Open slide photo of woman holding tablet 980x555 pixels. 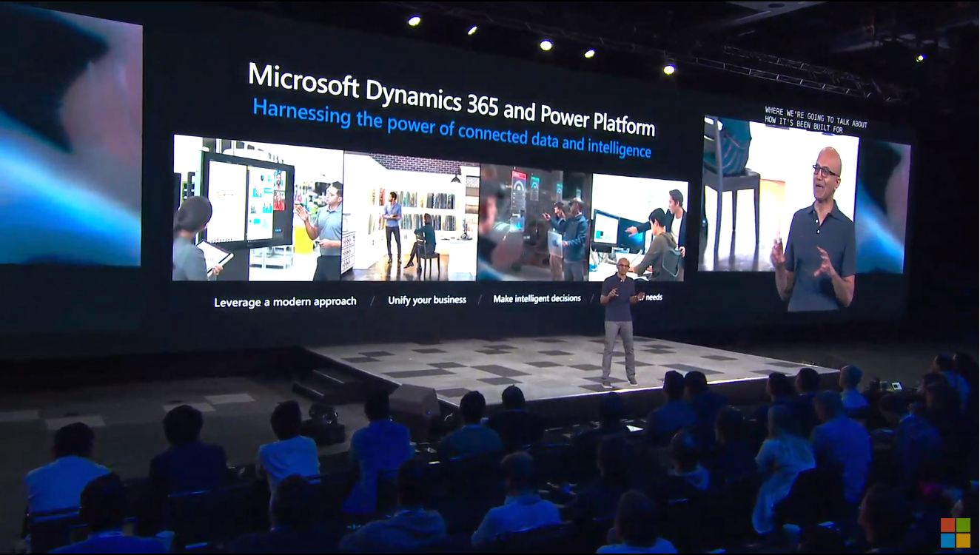point(258,209)
